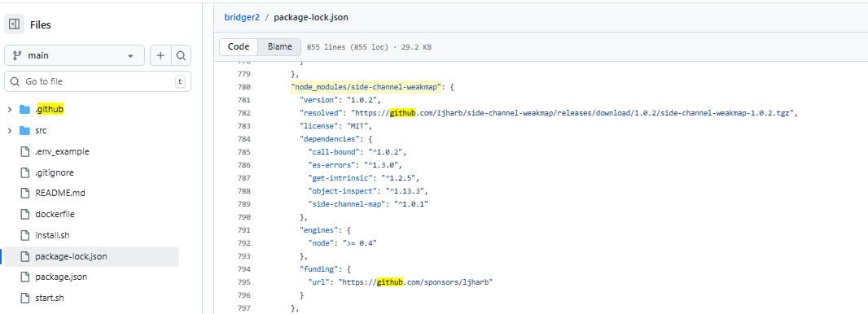The width and height of the screenshot is (868, 314).
Task: Open README.md in file tree
Action: click(x=60, y=194)
